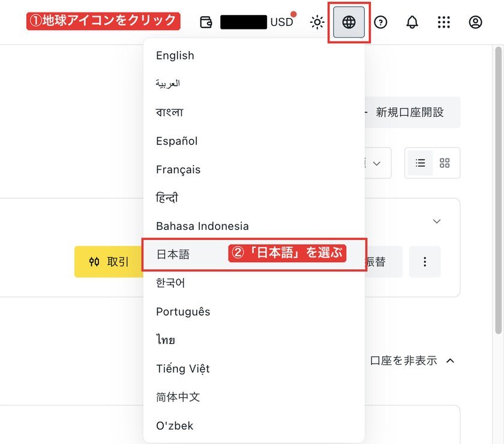Click the 新規口座開設 button
Viewport: 504px width, 444px height.
click(x=412, y=112)
